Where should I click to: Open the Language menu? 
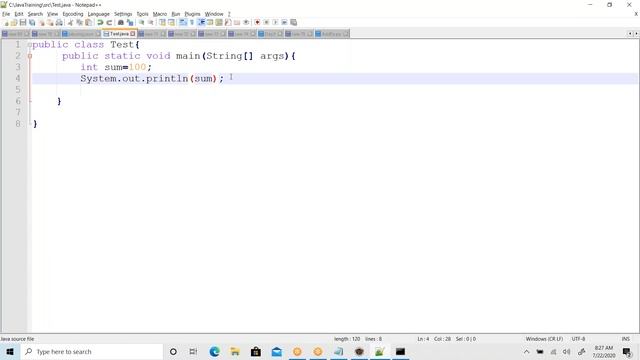[98, 14]
